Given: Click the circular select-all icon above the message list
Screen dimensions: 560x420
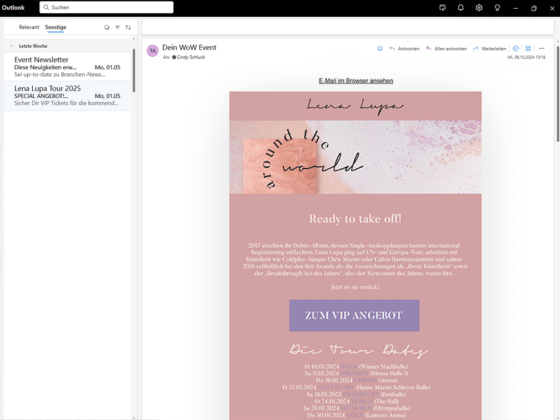Looking at the screenshot, I should tap(106, 27).
